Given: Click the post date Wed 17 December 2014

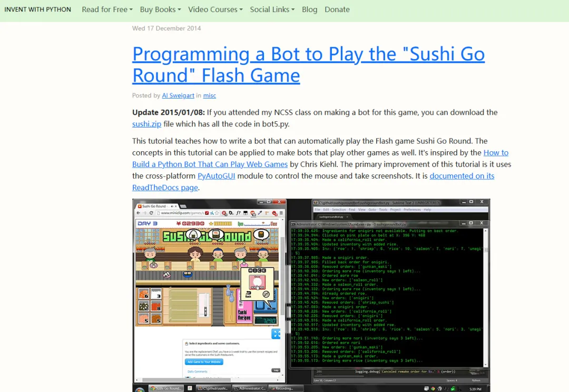Looking at the screenshot, I should [x=166, y=28].
